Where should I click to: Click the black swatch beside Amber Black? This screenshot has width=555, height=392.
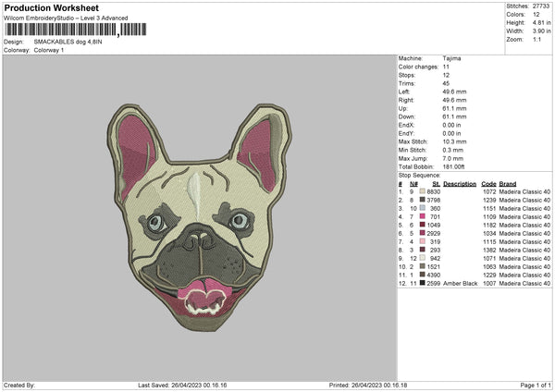pyautogui.click(x=423, y=283)
